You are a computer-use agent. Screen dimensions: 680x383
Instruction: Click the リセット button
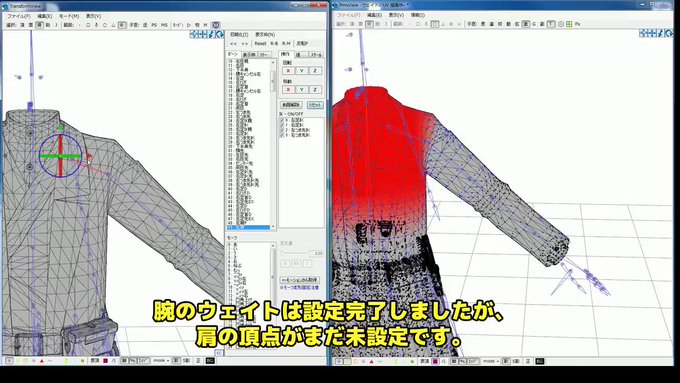(x=315, y=105)
